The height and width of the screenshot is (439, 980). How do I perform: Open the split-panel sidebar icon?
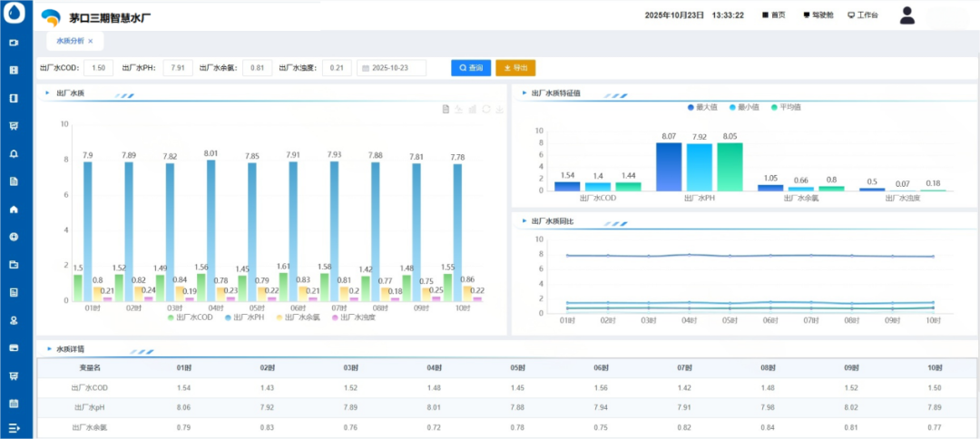tap(14, 98)
